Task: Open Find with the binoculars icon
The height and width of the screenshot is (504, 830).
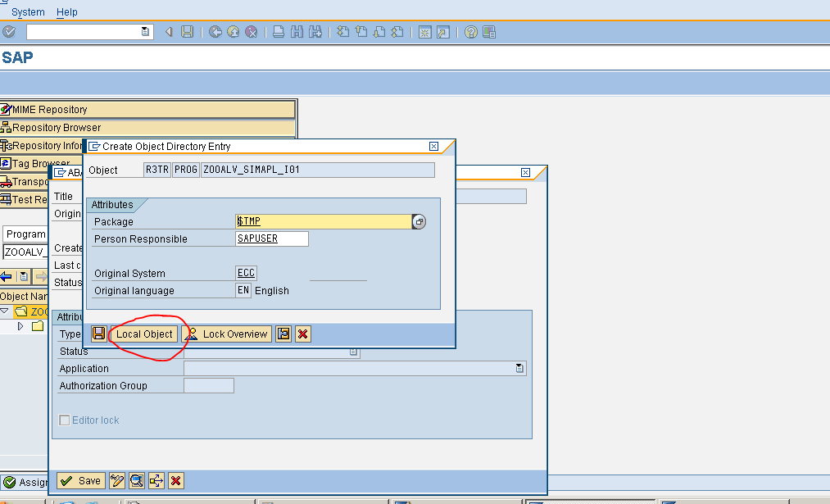Action: pyautogui.click(x=296, y=32)
